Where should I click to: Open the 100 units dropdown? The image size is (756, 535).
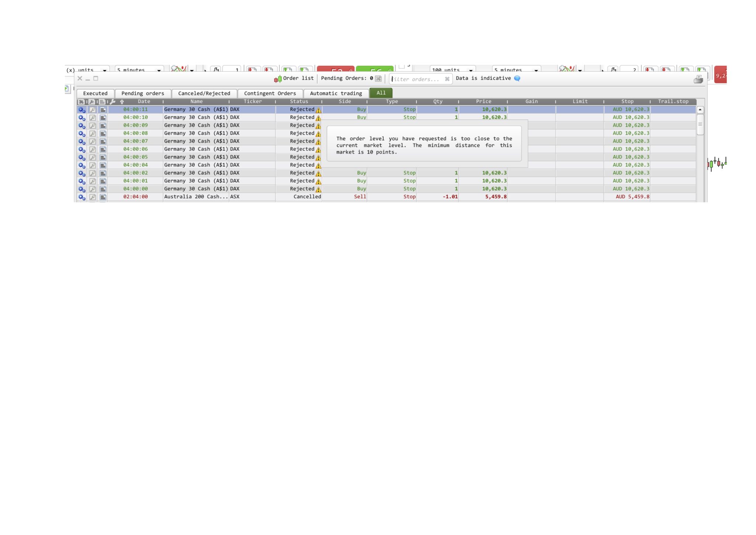point(471,70)
